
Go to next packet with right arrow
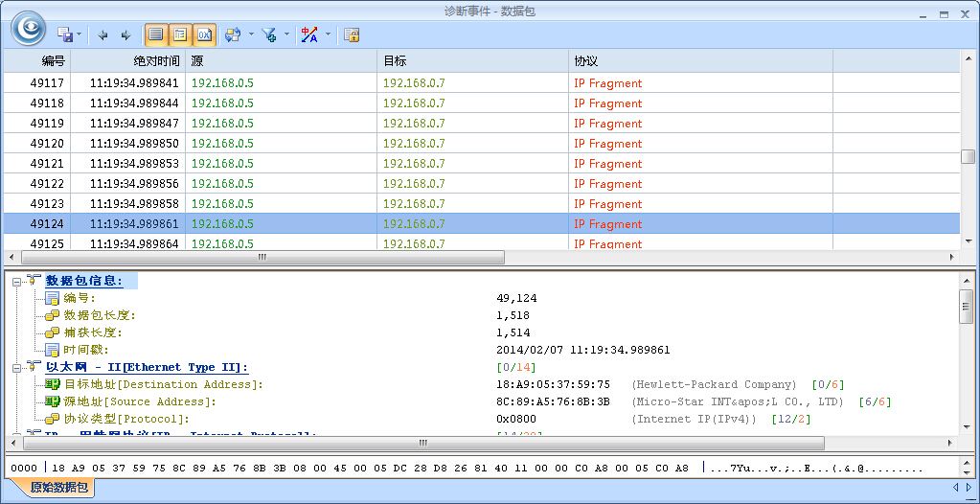[125, 35]
